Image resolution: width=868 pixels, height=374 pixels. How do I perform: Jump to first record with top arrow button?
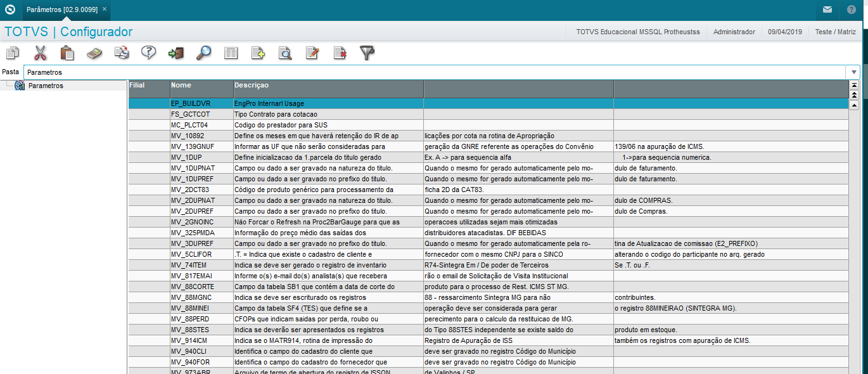[x=854, y=85]
